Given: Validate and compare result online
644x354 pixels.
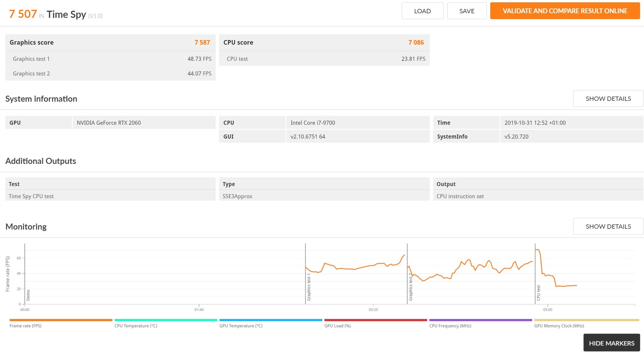Looking at the screenshot, I should pyautogui.click(x=565, y=11).
